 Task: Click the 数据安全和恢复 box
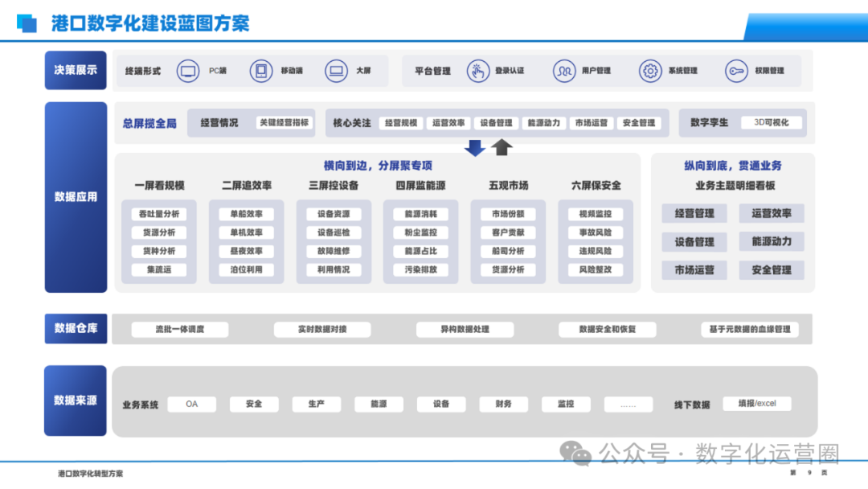(608, 330)
